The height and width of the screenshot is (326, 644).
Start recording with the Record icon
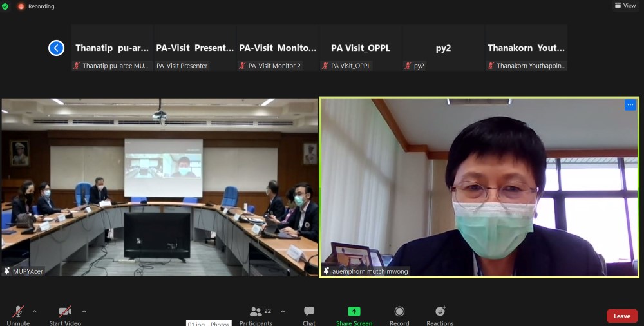(x=399, y=312)
